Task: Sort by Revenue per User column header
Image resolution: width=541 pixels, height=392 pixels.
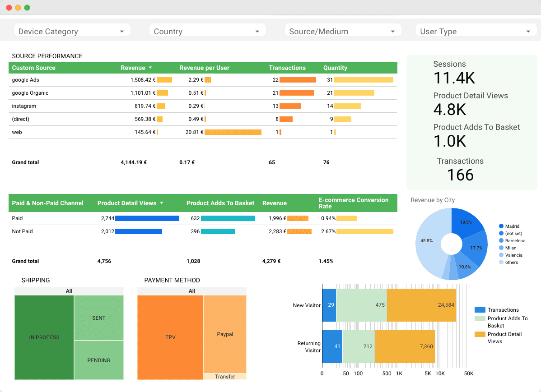Action: tap(204, 68)
